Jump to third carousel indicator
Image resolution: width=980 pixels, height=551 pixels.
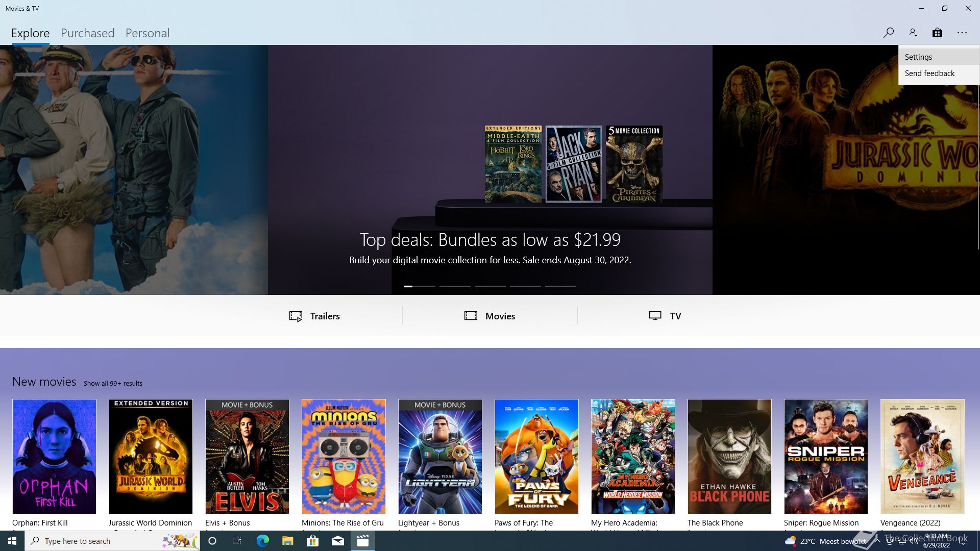pos(490,286)
